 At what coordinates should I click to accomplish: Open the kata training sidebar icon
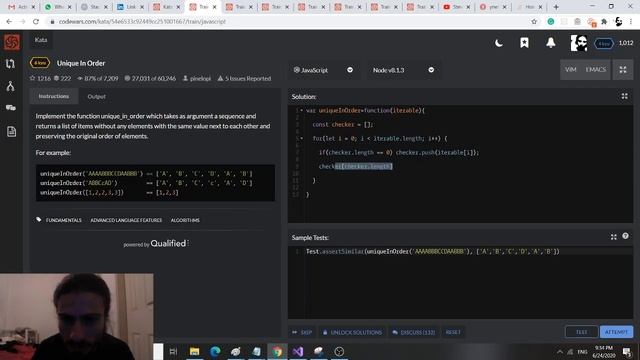(11, 64)
